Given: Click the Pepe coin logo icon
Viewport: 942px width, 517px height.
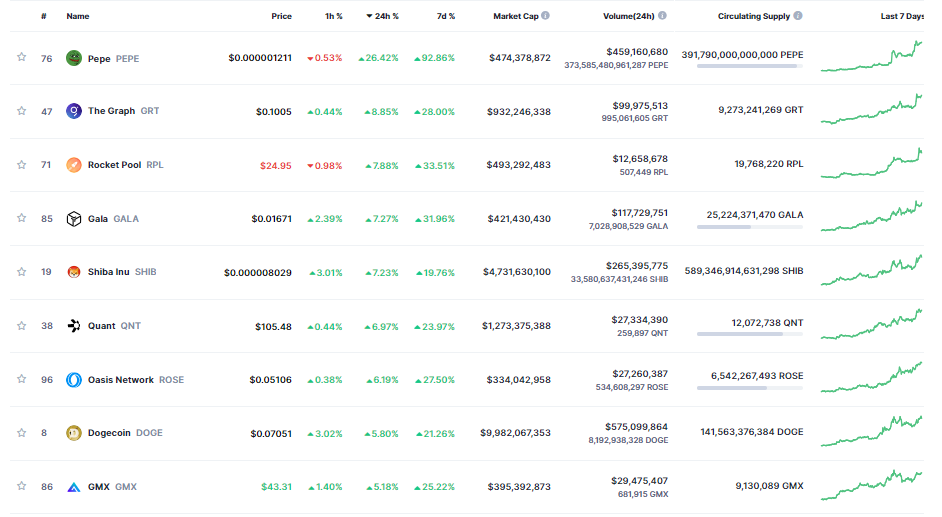Looking at the screenshot, I should (x=73, y=58).
